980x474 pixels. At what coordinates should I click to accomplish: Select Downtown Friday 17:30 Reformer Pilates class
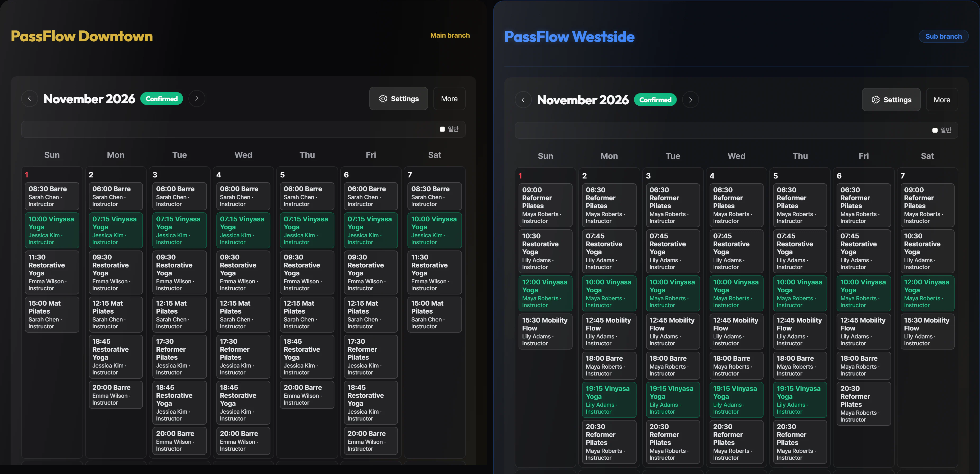[x=371, y=357]
